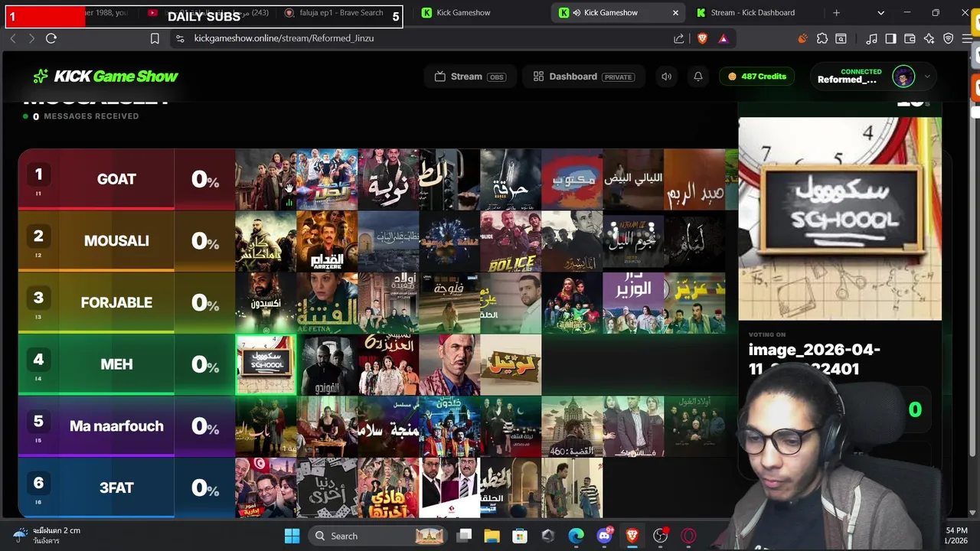
Task: Open the notifications bell
Action: click(x=698, y=77)
